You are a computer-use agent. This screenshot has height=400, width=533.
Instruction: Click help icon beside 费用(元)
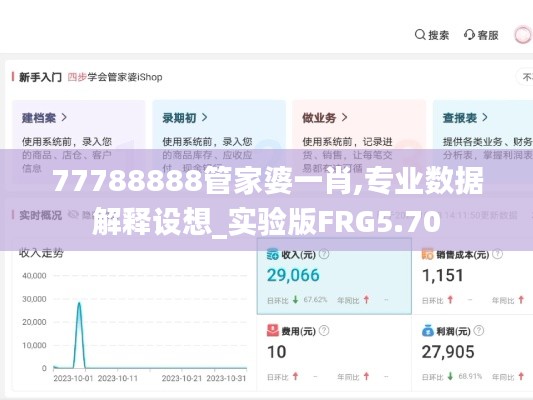324,331
